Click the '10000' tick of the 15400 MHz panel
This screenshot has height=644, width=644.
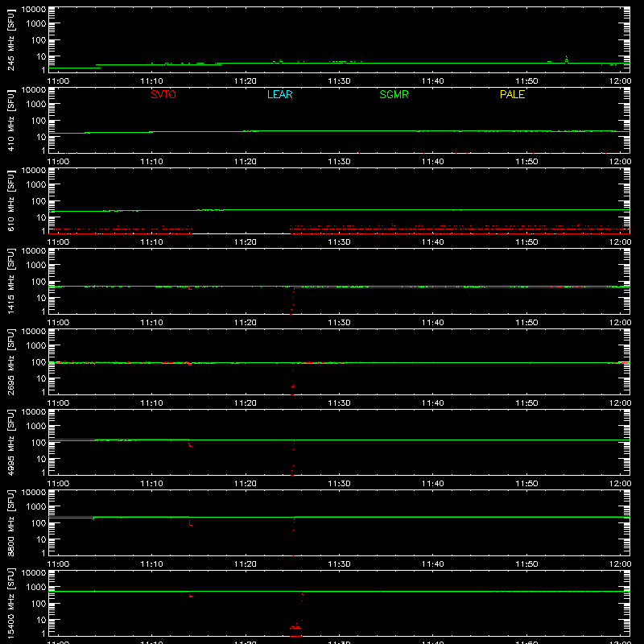tap(34, 573)
